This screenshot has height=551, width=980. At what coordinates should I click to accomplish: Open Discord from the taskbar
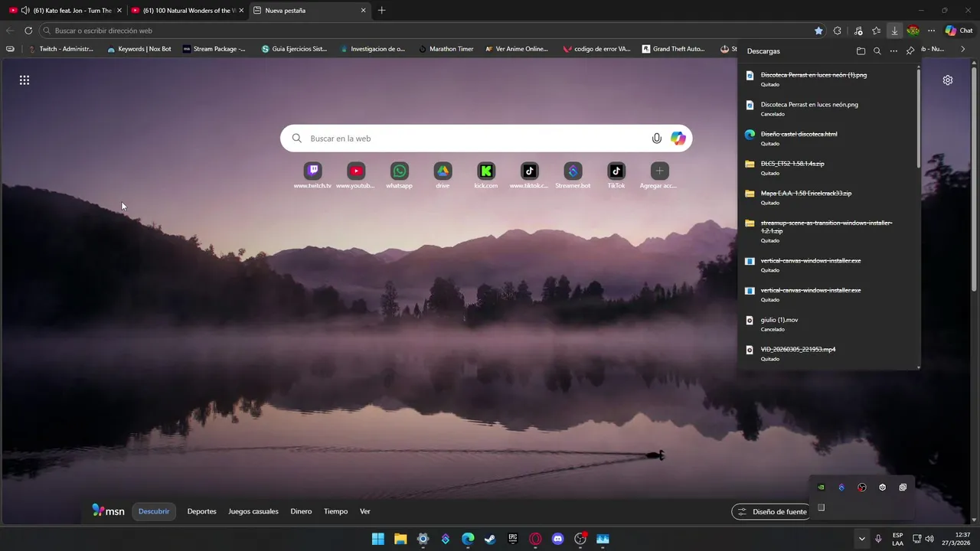click(557, 539)
